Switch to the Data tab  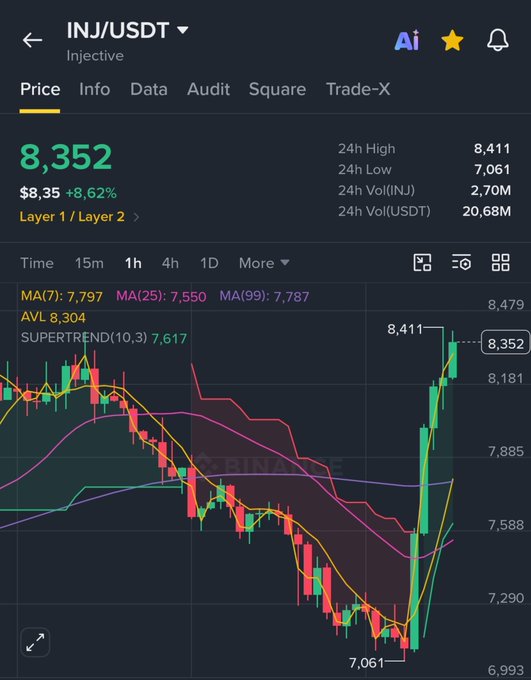149,89
